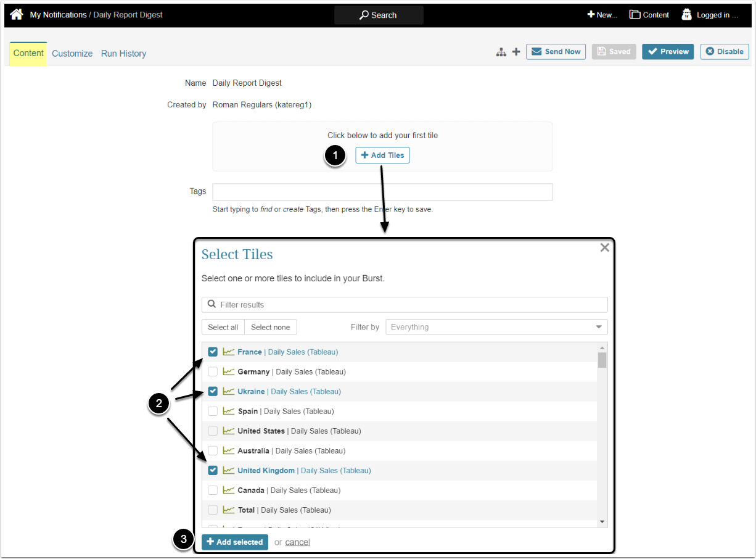Click the Content folder icon in header
Screen dimensions: 756x559
click(x=635, y=15)
